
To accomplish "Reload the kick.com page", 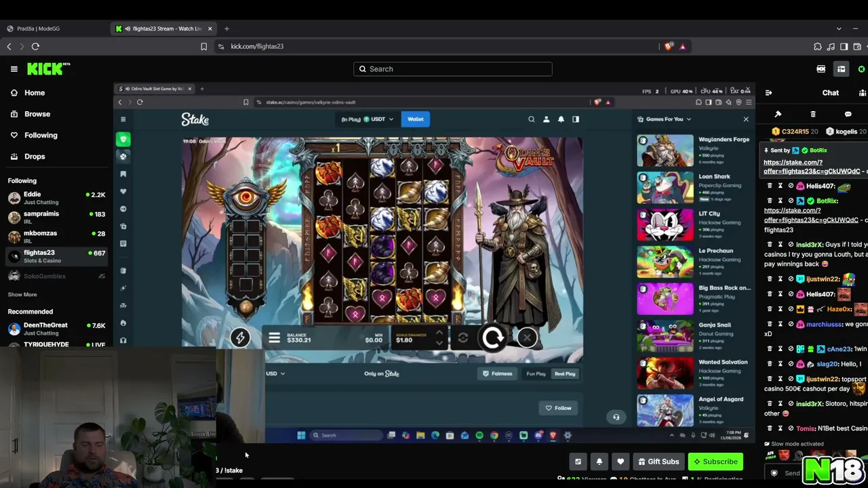I will pyautogui.click(x=35, y=46).
